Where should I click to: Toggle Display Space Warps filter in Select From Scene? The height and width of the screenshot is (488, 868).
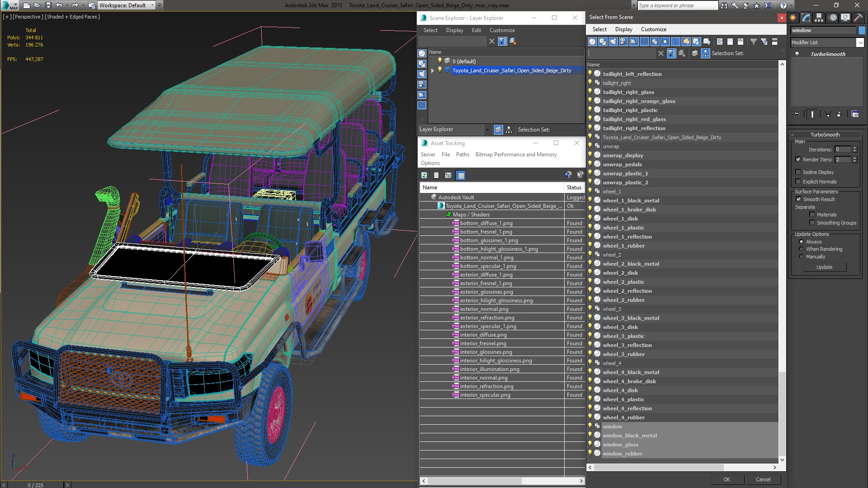pyautogui.click(x=644, y=42)
